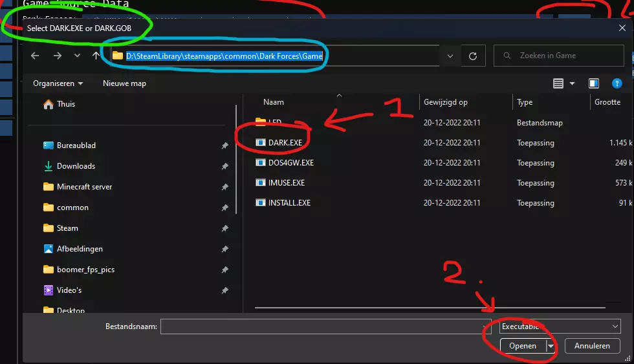
Task: Open the common folder in sidebar
Action: (x=65, y=208)
